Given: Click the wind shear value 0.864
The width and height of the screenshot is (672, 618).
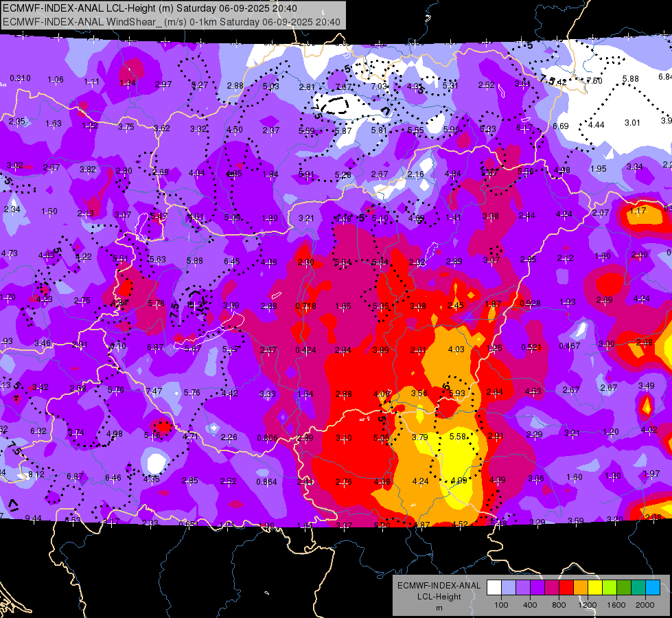Looking at the screenshot, I should pos(266,481).
